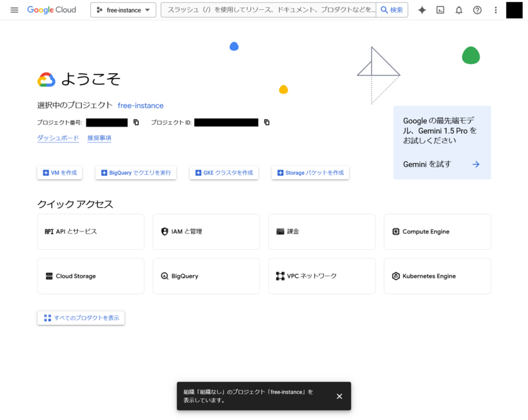
Task: Open the Compute Engine card
Action: click(x=438, y=231)
